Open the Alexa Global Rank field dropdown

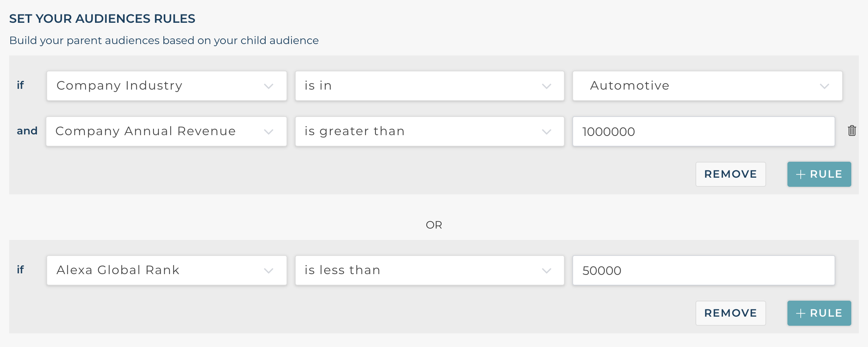166,270
